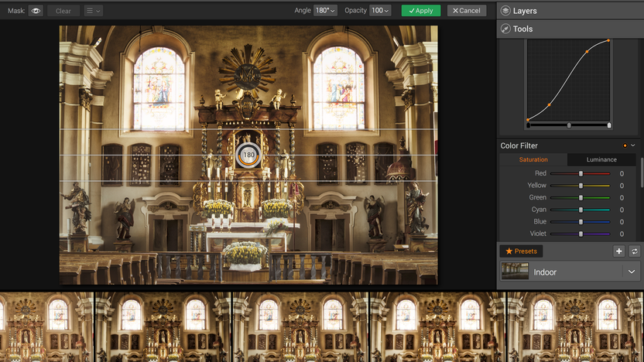
Task: Open the mask options list menu
Action: tap(93, 11)
